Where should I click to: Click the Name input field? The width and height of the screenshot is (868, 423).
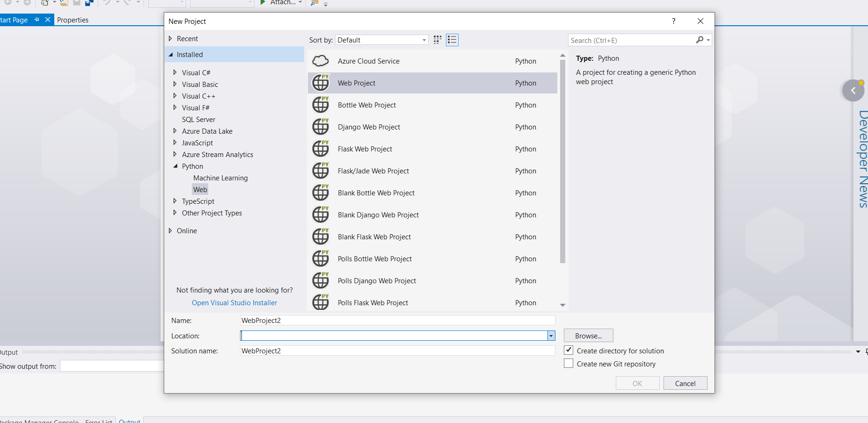coord(397,320)
